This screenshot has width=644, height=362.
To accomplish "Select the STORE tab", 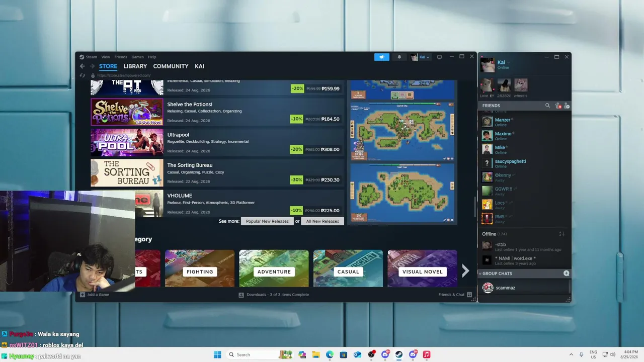I will pos(108,66).
